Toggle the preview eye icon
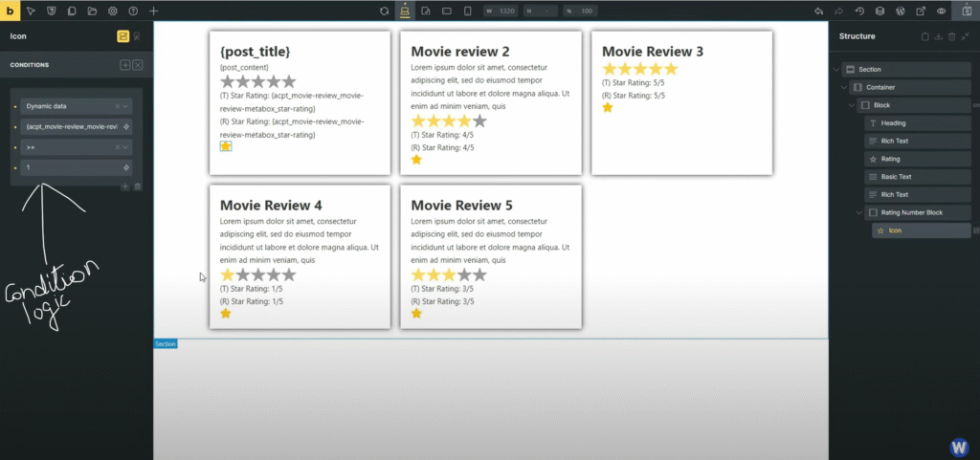This screenshot has height=460, width=980. (x=942, y=11)
